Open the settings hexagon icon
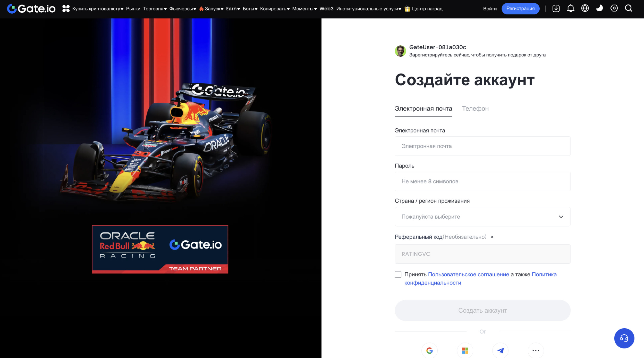644x358 pixels. pyautogui.click(x=614, y=9)
